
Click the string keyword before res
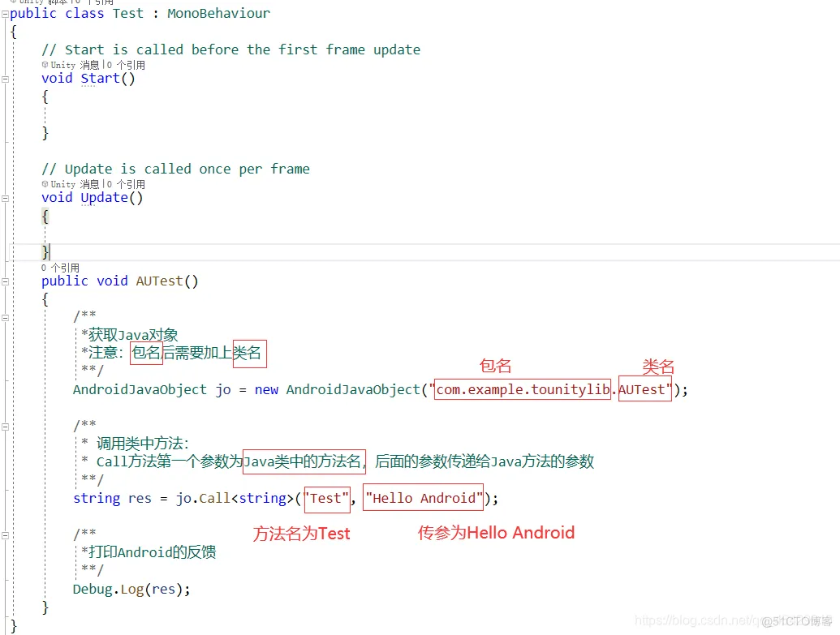point(97,499)
